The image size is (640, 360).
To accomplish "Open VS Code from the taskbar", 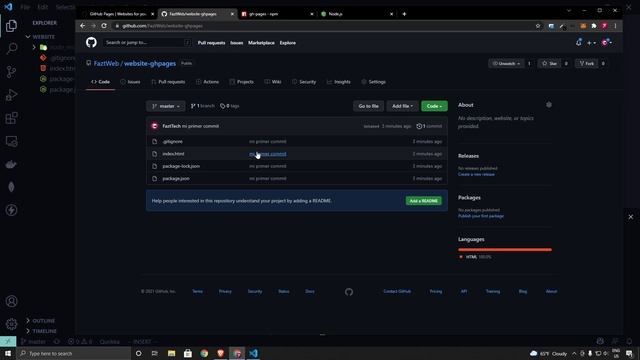I will coord(253,353).
